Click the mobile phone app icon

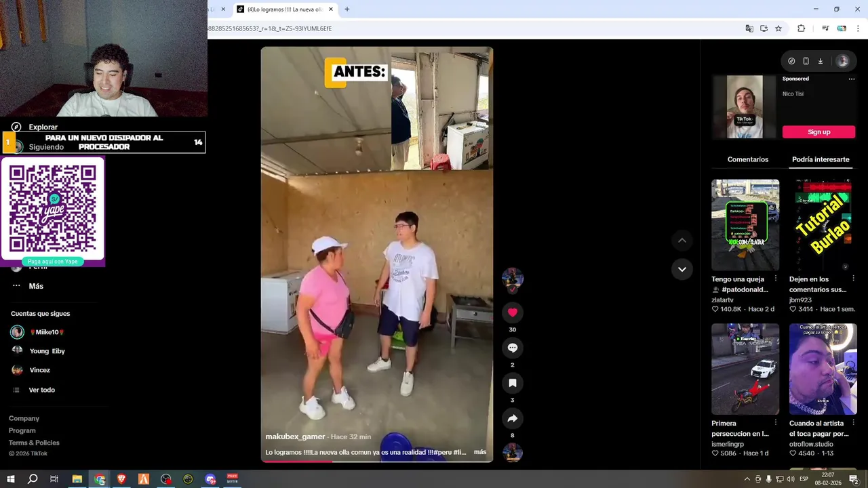[806, 61]
